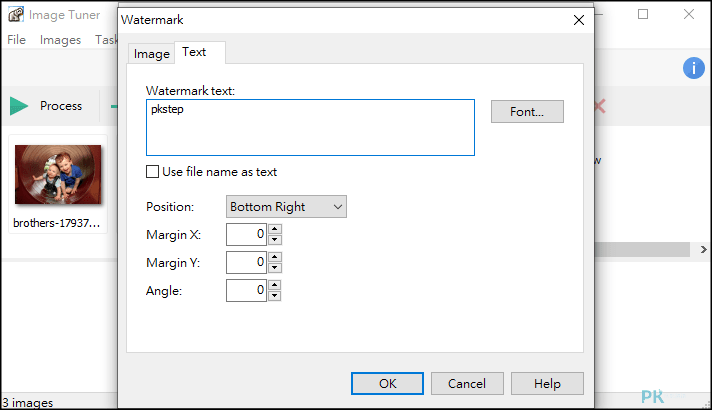Click the Margin X input field
The image size is (712, 410).
pos(246,235)
